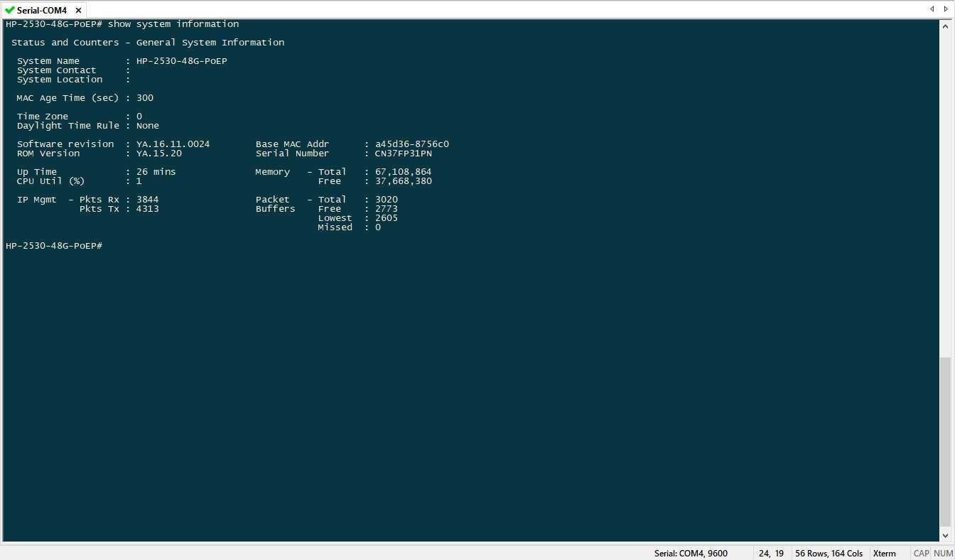
Task: Click Packet Buffers Free 2773
Action: pyautogui.click(x=387, y=209)
